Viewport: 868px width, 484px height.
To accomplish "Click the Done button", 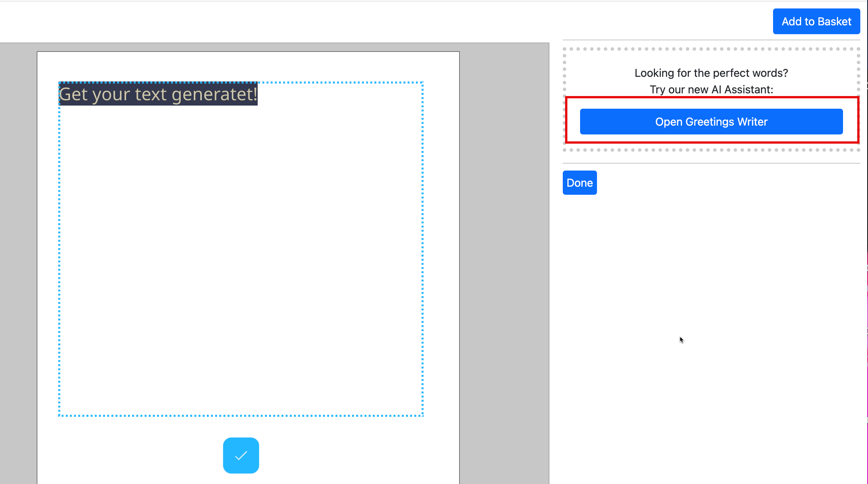I will [x=580, y=183].
